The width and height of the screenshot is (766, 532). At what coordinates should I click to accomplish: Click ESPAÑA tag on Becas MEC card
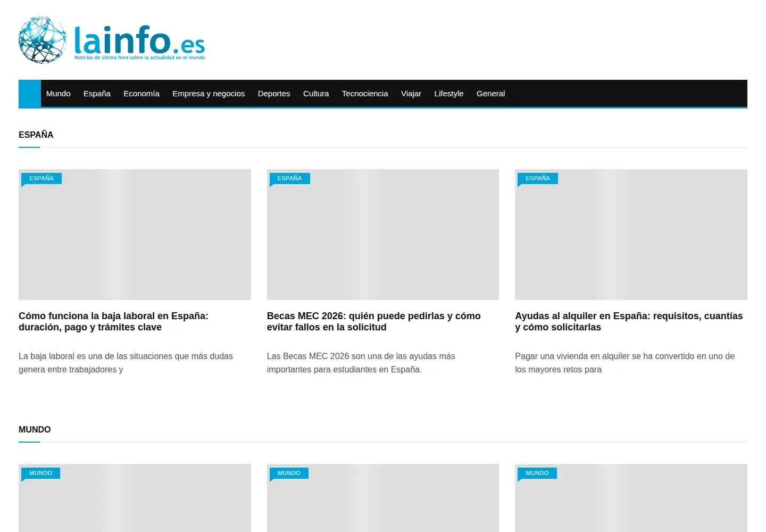click(290, 178)
